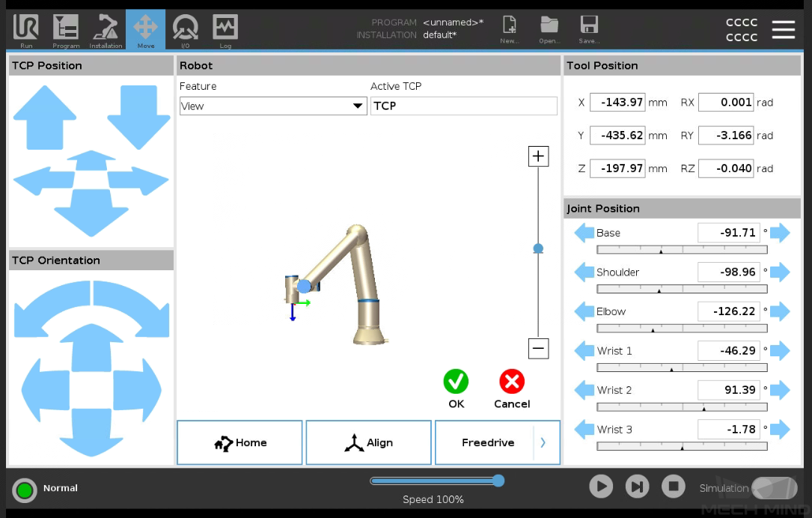Jog TCP Position forward (small up) arrow

coord(91,161)
